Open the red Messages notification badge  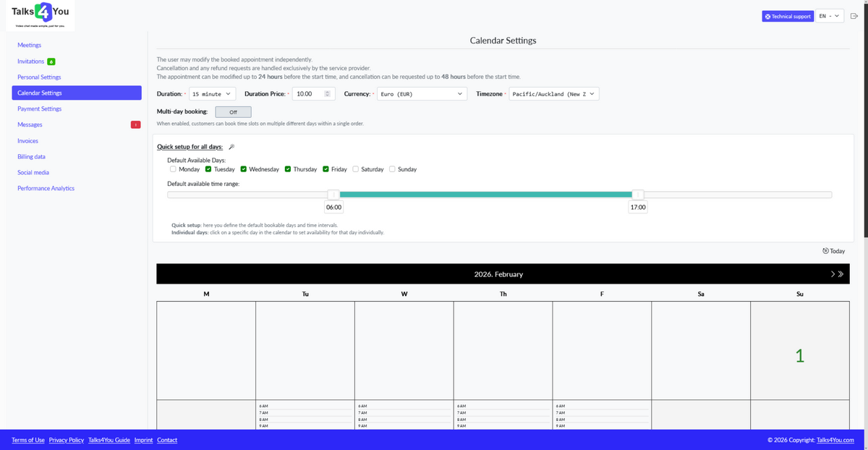[135, 124]
